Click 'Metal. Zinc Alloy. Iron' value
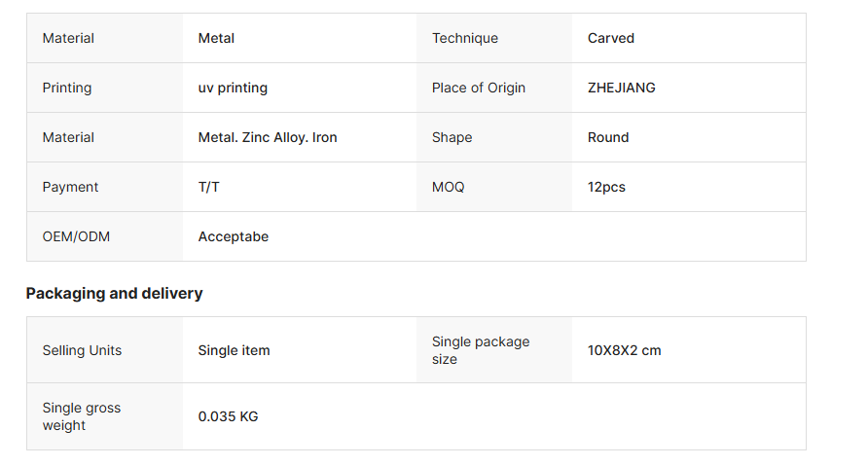The width and height of the screenshot is (868, 466). pos(268,137)
